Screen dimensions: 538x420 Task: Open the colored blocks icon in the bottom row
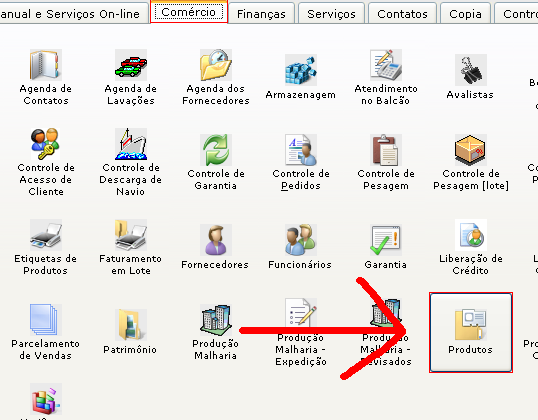point(46,399)
